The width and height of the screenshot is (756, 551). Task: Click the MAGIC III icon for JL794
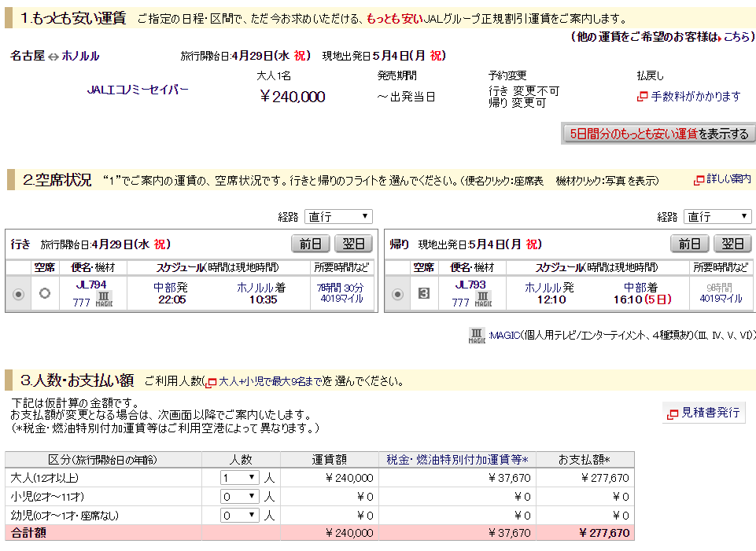104,299
